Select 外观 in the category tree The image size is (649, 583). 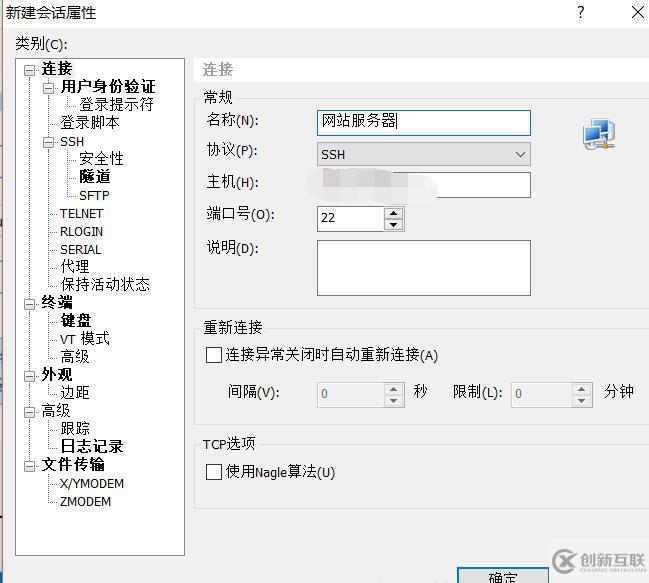(x=57, y=374)
